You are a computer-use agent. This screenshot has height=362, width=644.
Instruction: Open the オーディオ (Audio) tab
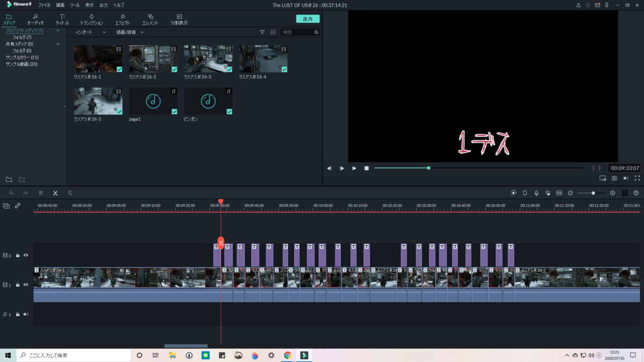(35, 20)
